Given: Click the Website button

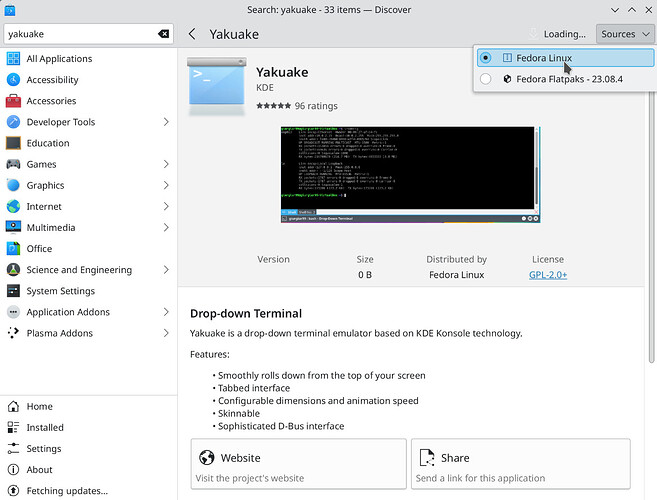Looking at the screenshot, I should pos(298,464).
